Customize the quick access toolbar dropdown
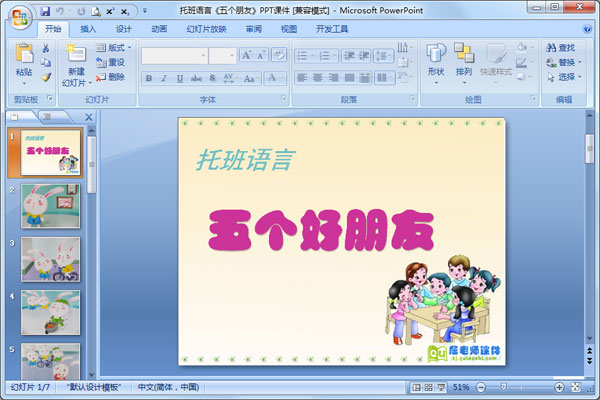Screen dimensions: 600x400 click(145, 11)
